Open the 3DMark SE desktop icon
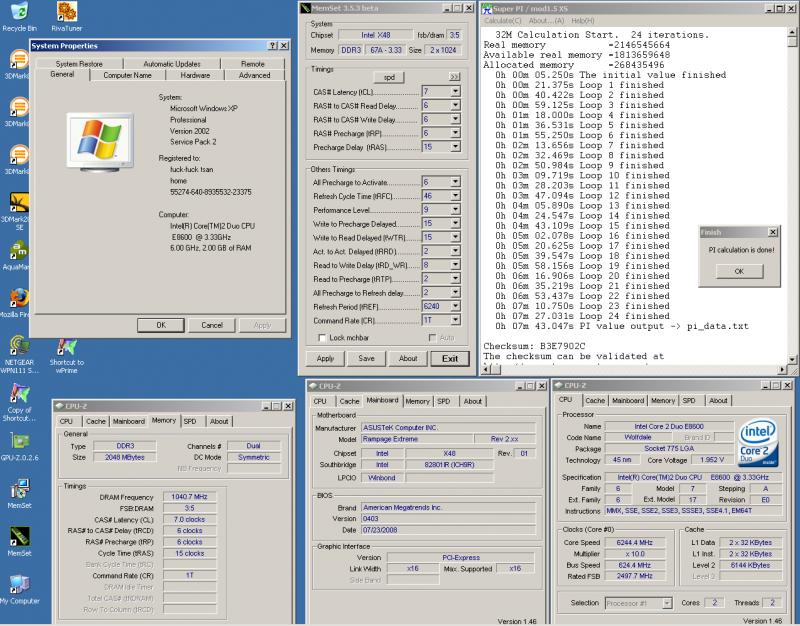The height and width of the screenshot is (626, 800). [x=17, y=211]
